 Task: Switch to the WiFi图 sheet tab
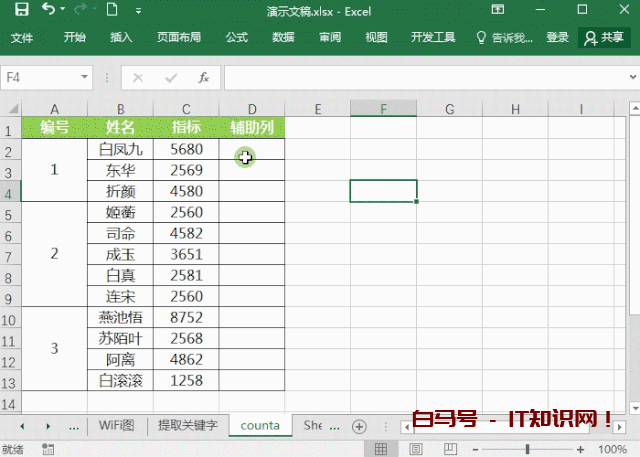tap(117, 425)
